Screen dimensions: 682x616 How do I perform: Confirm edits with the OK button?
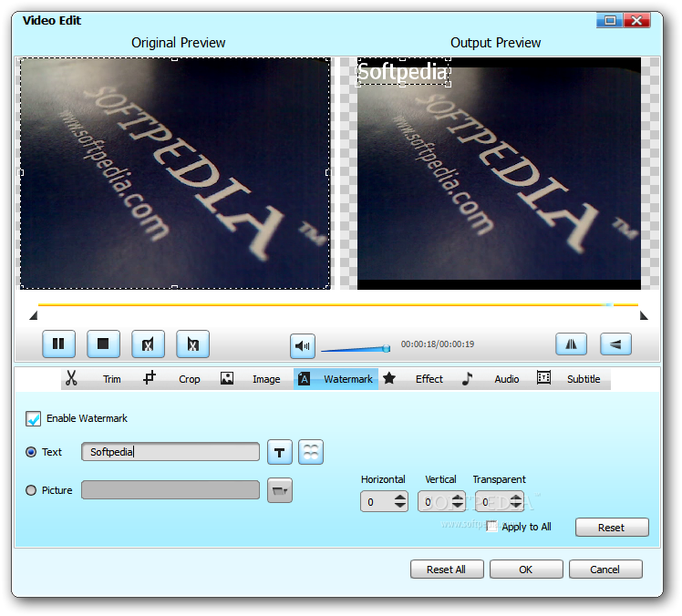click(526, 570)
